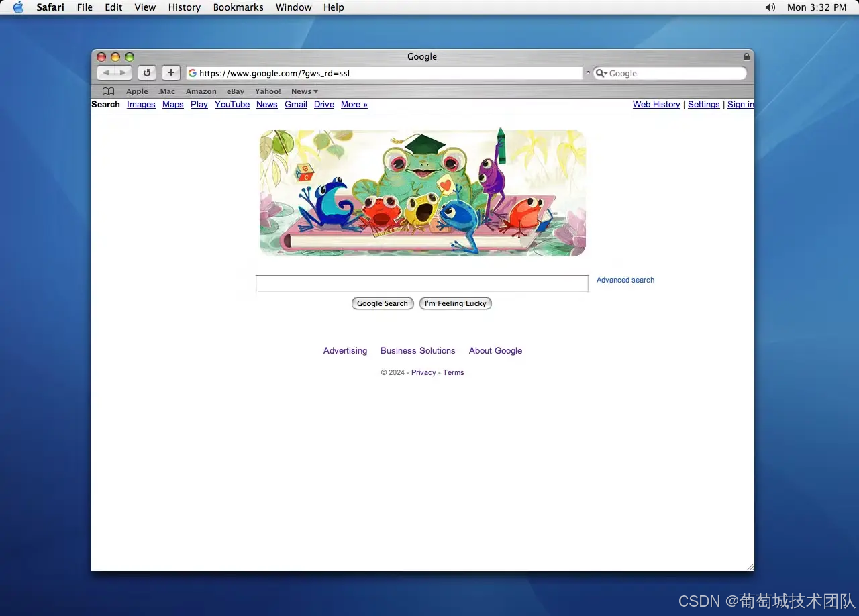Click the volume speaker icon in menu bar
This screenshot has width=859, height=616.
point(770,7)
